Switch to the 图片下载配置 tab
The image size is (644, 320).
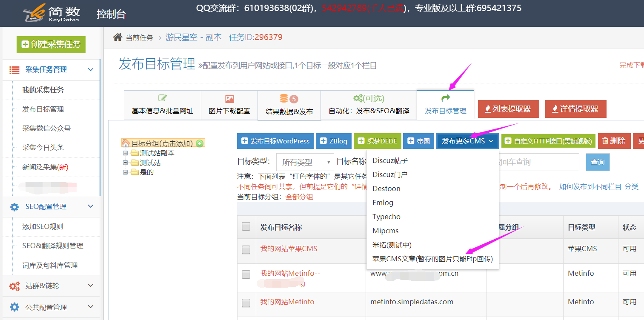pyautogui.click(x=229, y=105)
